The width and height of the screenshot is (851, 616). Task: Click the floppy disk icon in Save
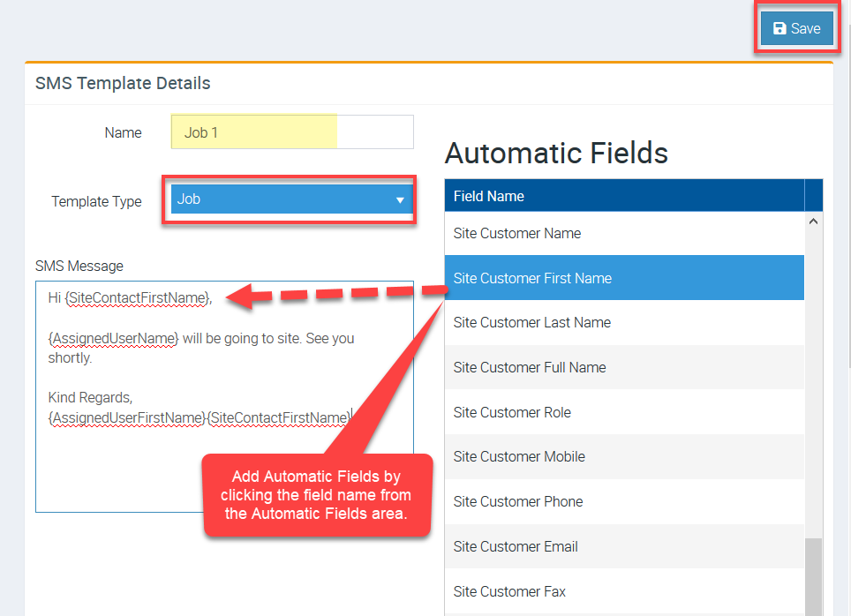point(779,29)
